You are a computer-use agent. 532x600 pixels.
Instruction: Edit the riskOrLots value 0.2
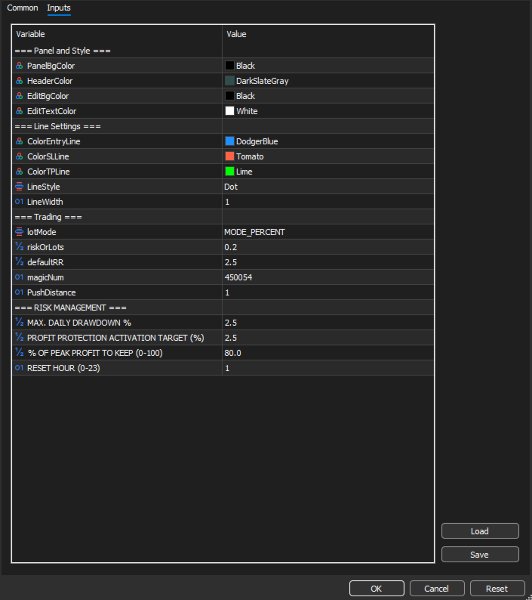point(328,247)
